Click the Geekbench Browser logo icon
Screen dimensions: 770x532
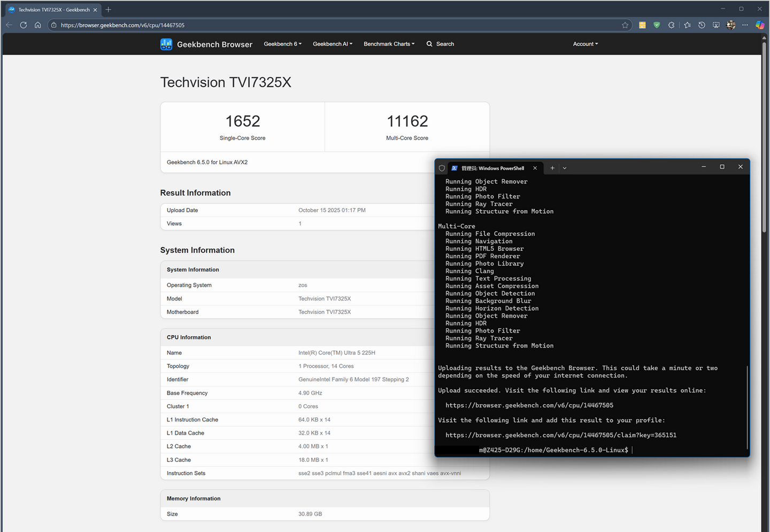166,44
